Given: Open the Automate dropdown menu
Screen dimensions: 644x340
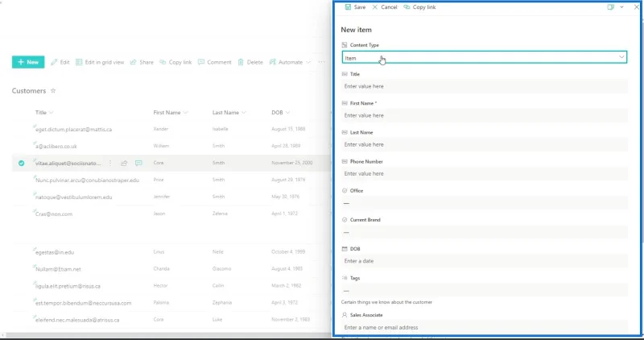Looking at the screenshot, I should [290, 62].
